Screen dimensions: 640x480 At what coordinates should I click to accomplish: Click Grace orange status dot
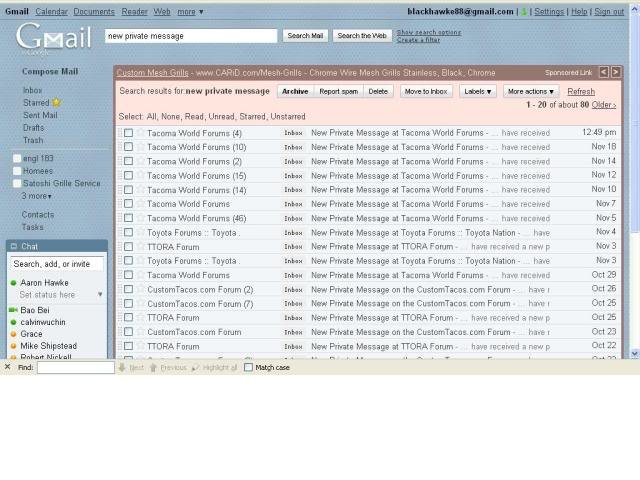(13, 334)
